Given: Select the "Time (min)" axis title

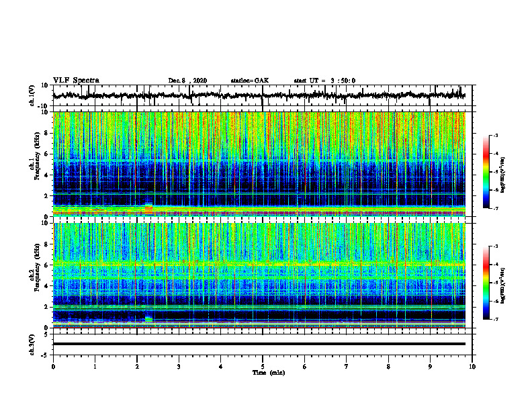Looking at the screenshot, I should 269,373.
